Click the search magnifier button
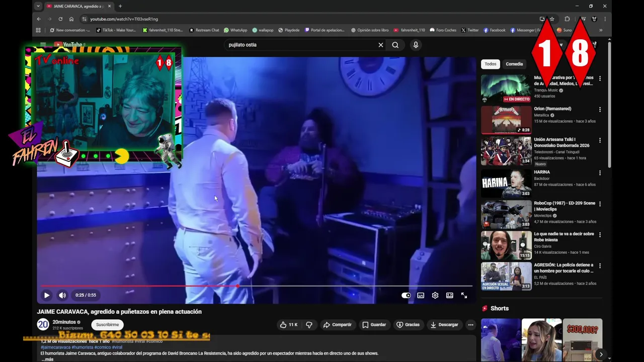Viewport: 644px width, 362px height. 395,45
